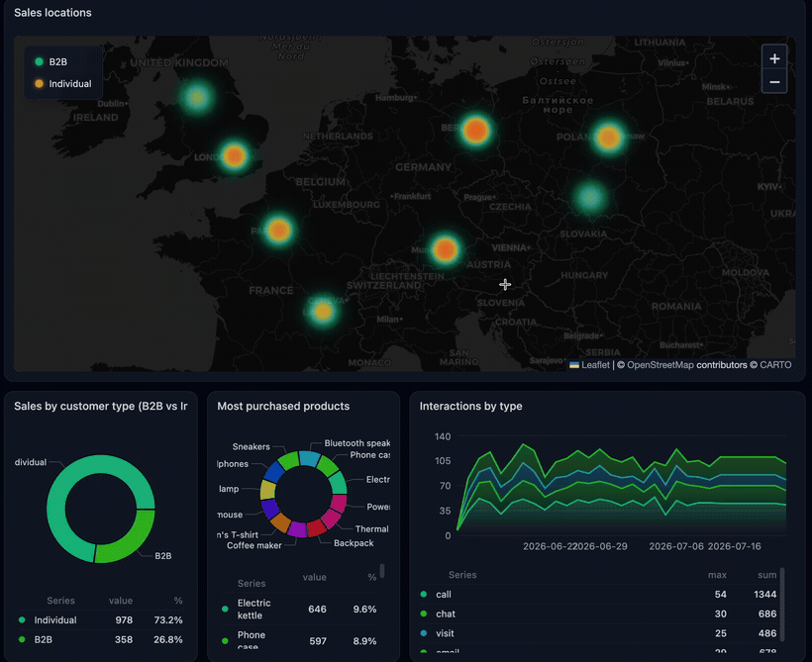This screenshot has height=662, width=812.
Task: Toggle B2B series in customer type legend
Action: (43, 640)
